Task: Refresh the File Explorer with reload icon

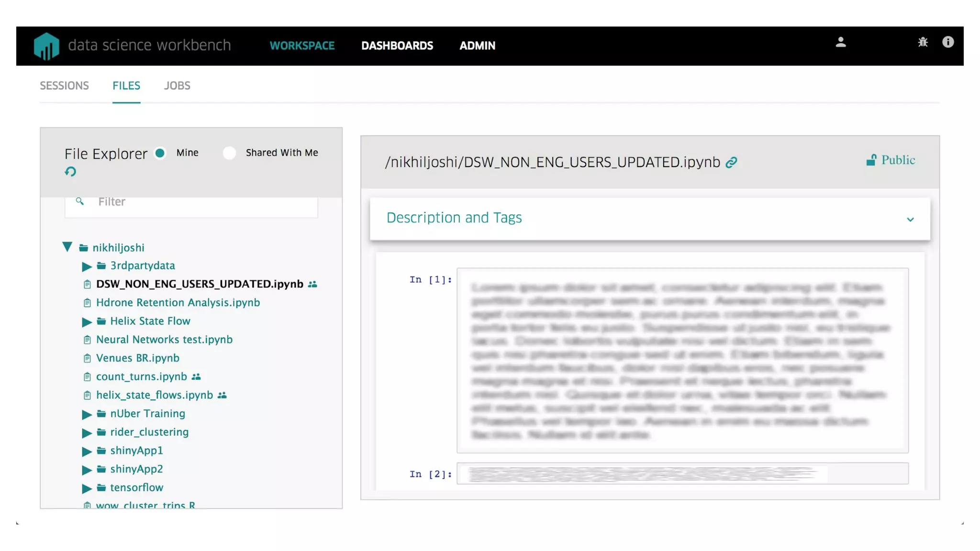Action: tap(70, 172)
